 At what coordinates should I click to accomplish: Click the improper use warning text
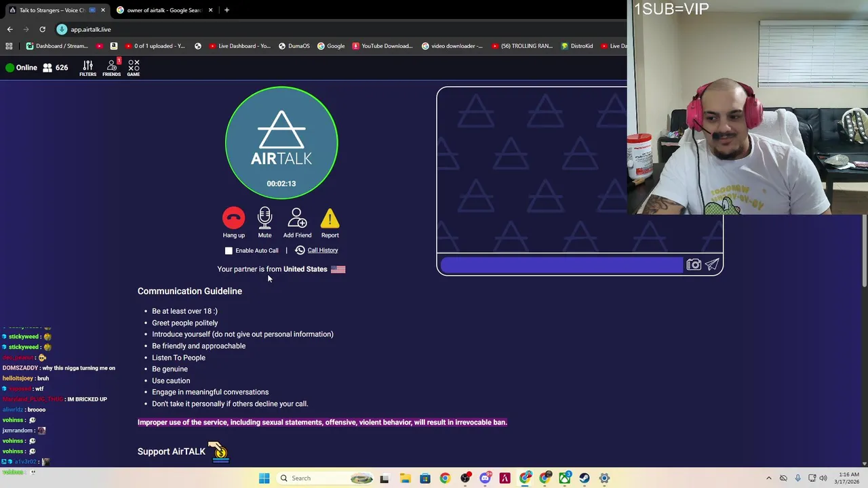point(322,422)
